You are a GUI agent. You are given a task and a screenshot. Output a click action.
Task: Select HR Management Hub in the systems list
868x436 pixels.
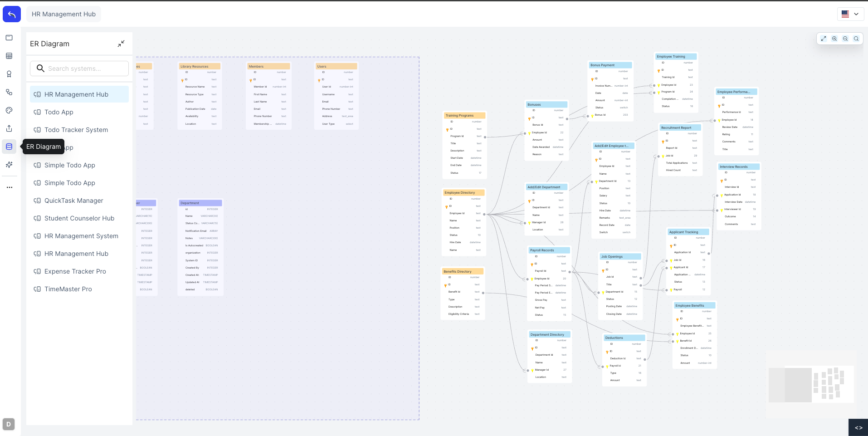[76, 94]
